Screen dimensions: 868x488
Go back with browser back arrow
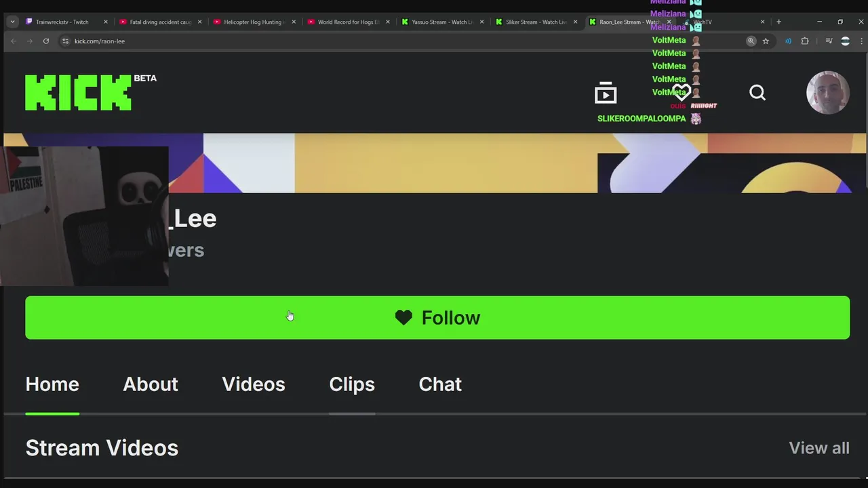click(x=13, y=41)
